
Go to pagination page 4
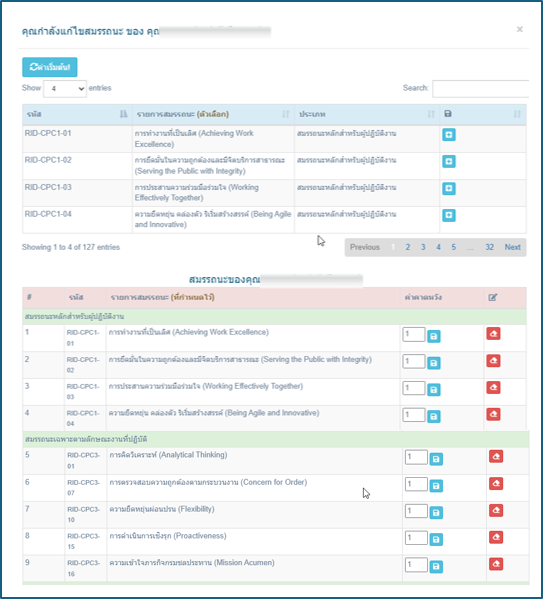(438, 247)
